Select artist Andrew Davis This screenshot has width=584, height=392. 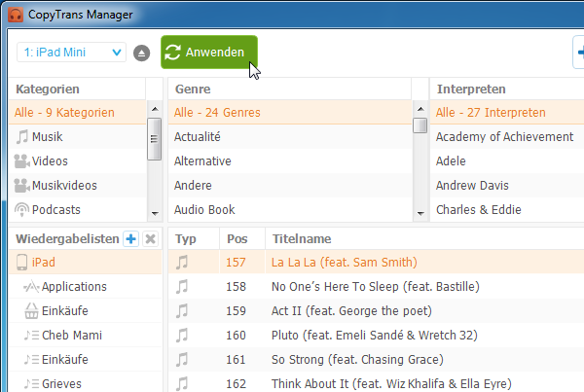coord(507,186)
